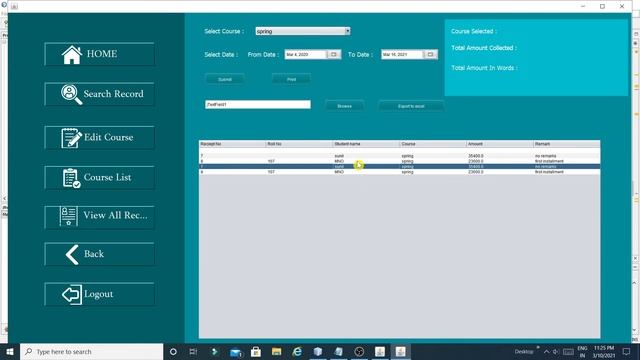Click the Receipt No column header
Image resolution: width=640 pixels, height=360 pixels.
pyautogui.click(x=232, y=144)
